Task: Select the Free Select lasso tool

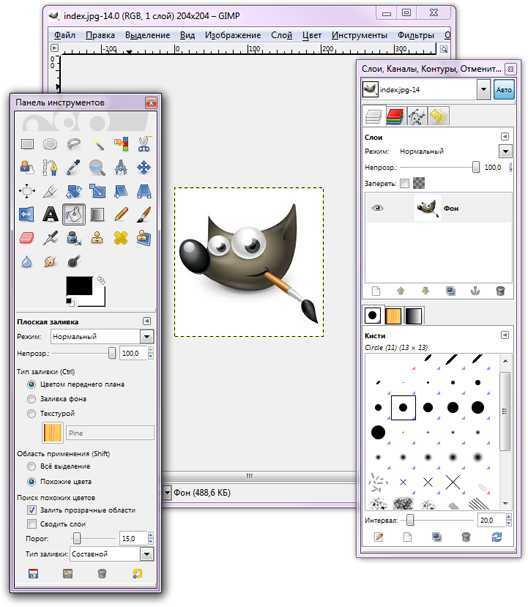Action: (74, 144)
